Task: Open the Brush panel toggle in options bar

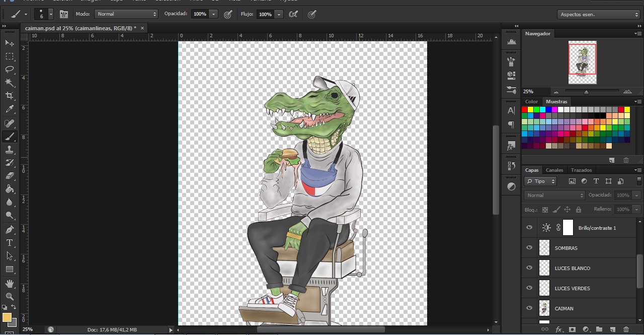Action: (64, 14)
